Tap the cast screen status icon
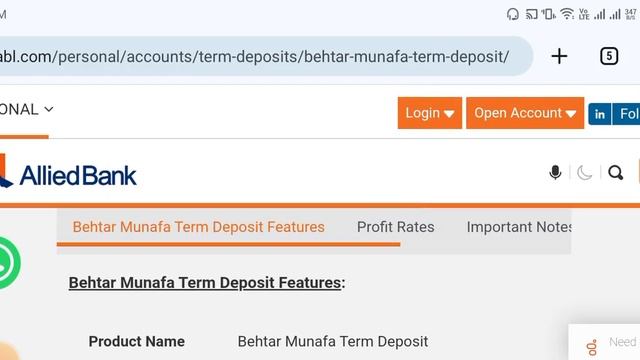Viewport: 640px width, 360px height. click(x=531, y=15)
